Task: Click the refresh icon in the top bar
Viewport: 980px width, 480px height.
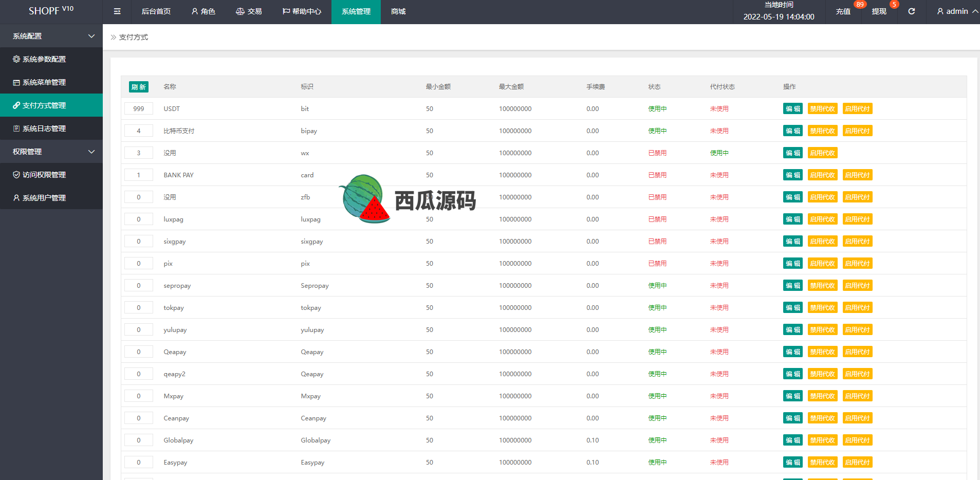Action: [911, 11]
